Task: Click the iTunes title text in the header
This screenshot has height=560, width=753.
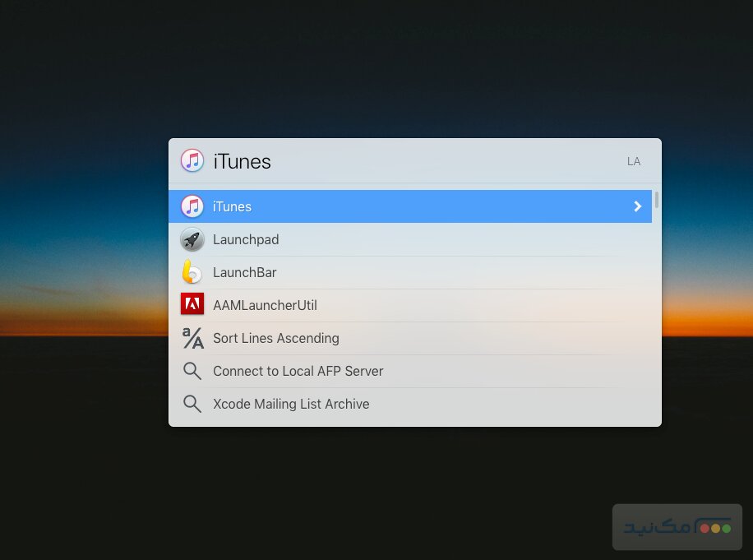Action: (x=242, y=162)
